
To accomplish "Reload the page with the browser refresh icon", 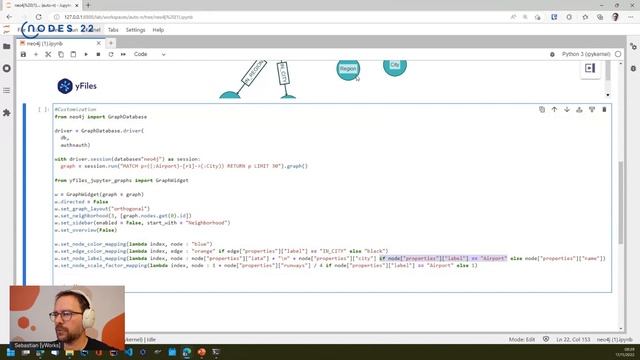I will click(38, 17).
